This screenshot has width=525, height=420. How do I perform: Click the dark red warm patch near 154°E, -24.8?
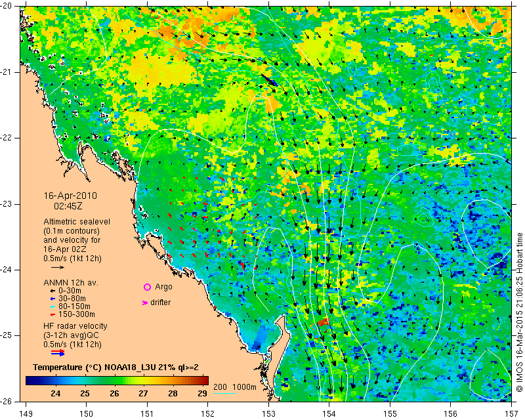[323, 322]
